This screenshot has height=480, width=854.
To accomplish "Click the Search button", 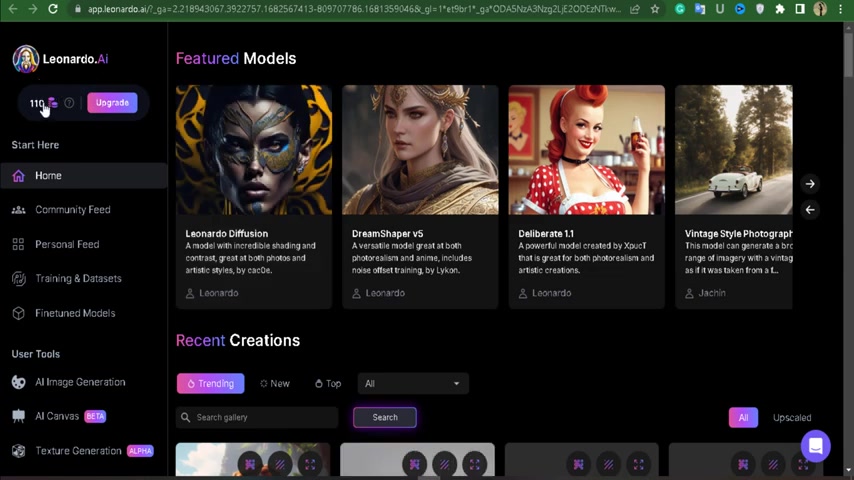I will point(385,417).
